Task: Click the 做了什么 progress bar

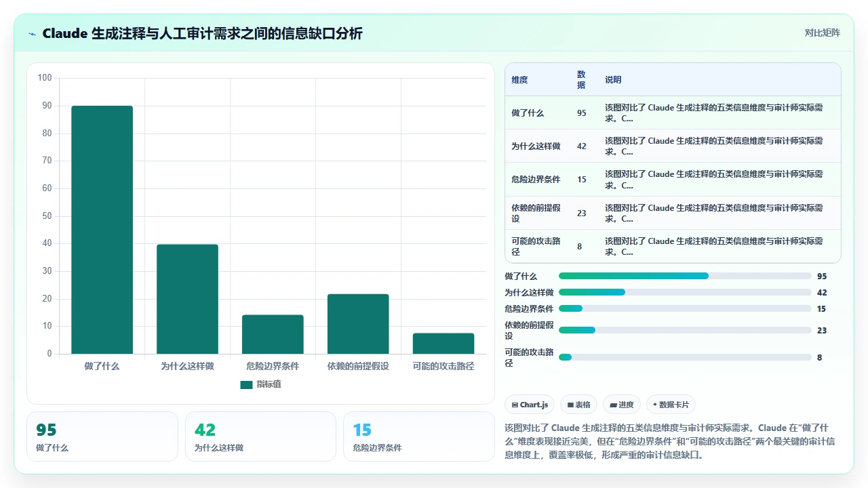Action: [x=685, y=276]
